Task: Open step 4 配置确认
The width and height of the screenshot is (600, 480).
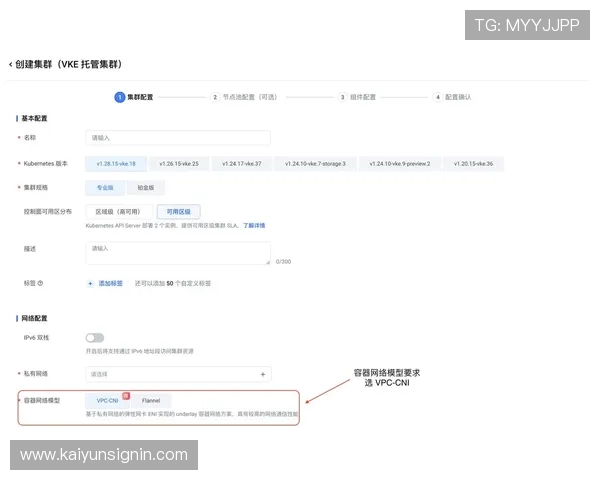Action: click(452, 97)
